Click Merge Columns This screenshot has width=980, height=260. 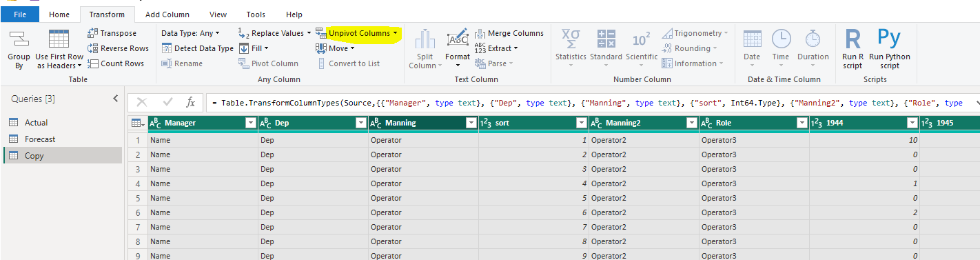(509, 33)
